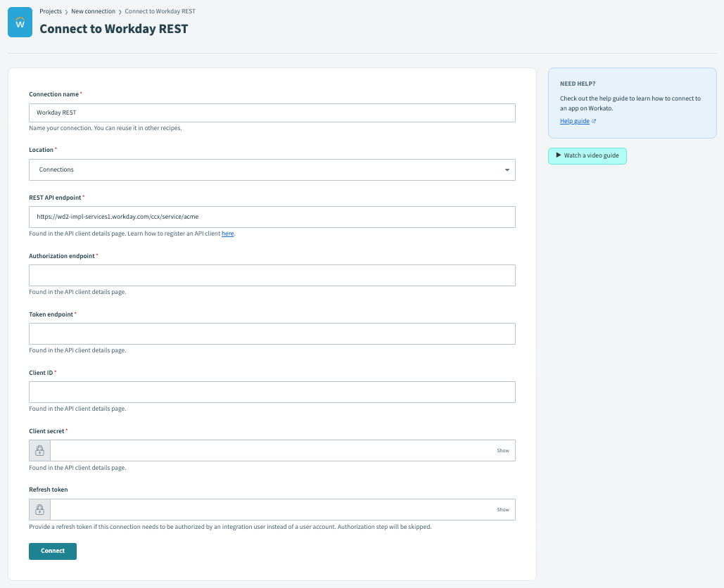Click the here link to register API client
Image resolution: width=724 pixels, height=588 pixels.
(227, 234)
